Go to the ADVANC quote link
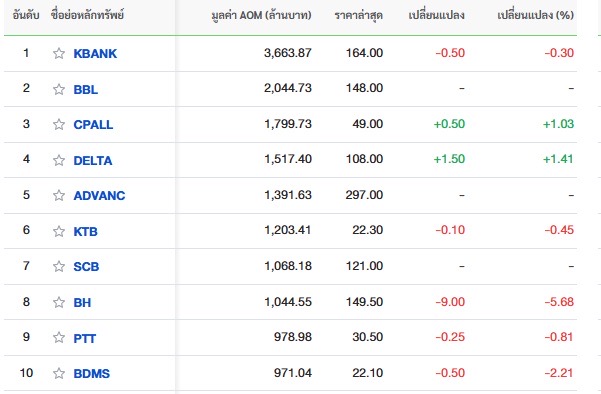The height and width of the screenshot is (394, 601). click(x=99, y=196)
